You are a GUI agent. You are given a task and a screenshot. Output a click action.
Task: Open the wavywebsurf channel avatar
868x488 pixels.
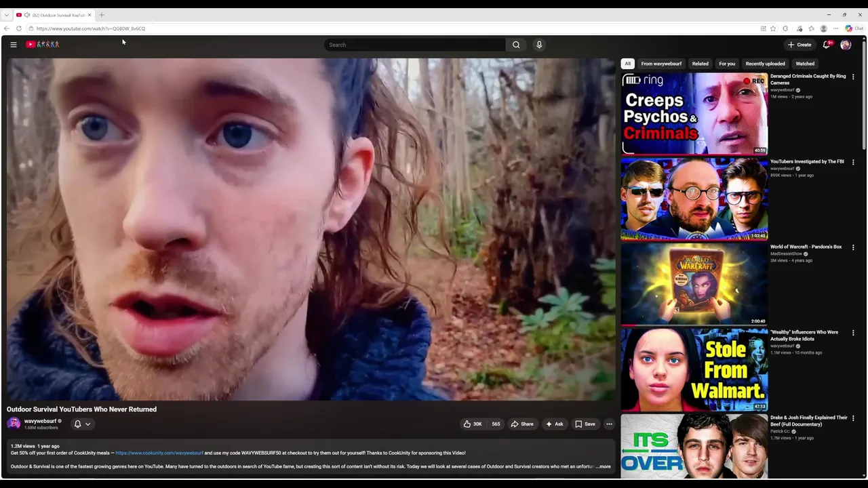tap(14, 424)
